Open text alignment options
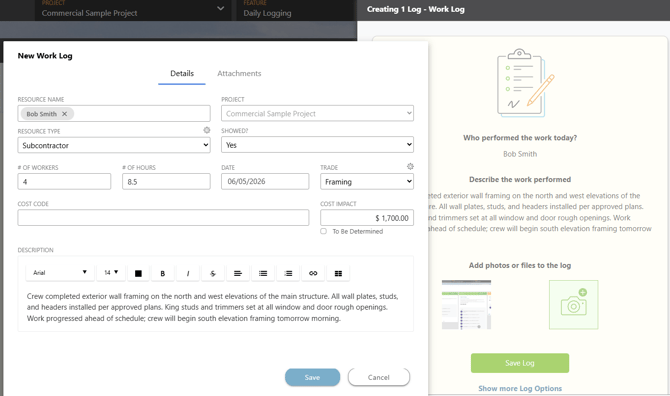670x396 pixels. tap(238, 273)
